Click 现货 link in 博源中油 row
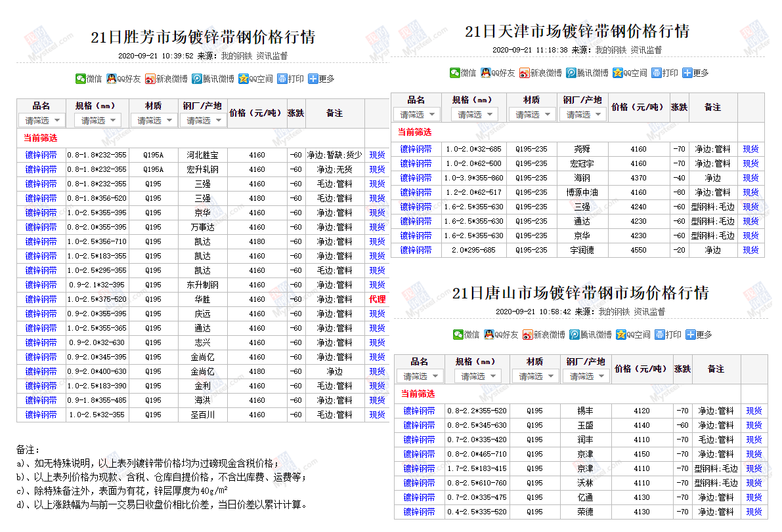This screenshot has height=532, width=782. click(x=750, y=192)
